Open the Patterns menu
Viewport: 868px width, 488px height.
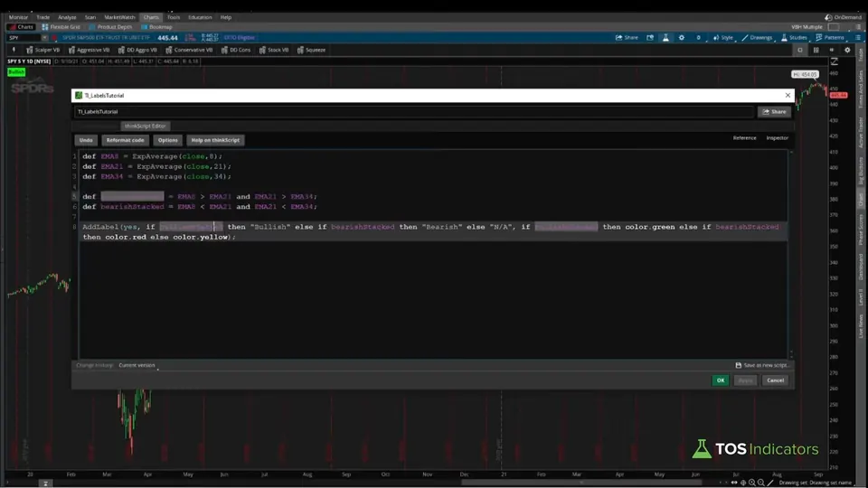[830, 38]
